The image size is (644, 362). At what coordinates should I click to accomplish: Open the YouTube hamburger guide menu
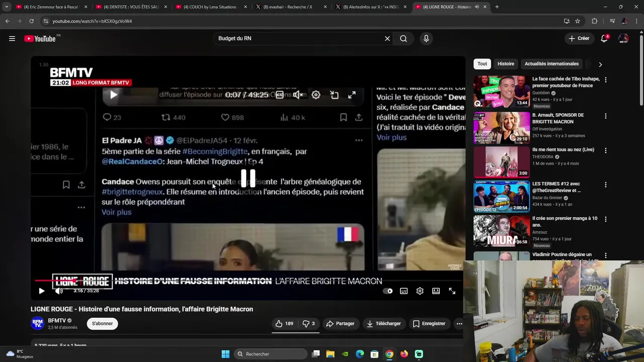point(12,39)
